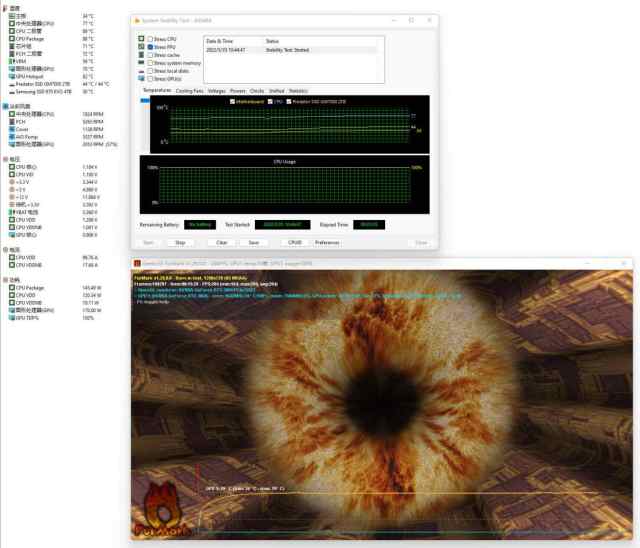Click the Stress system memory RAM icon
Image resolution: width=640 pixels, height=548 pixels.
tap(141, 63)
